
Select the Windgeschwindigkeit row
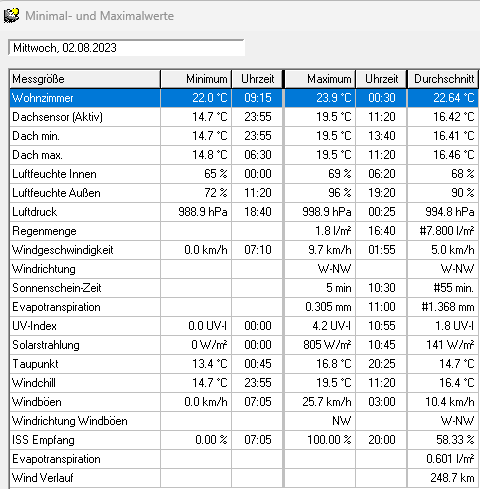pyautogui.click(x=244, y=250)
